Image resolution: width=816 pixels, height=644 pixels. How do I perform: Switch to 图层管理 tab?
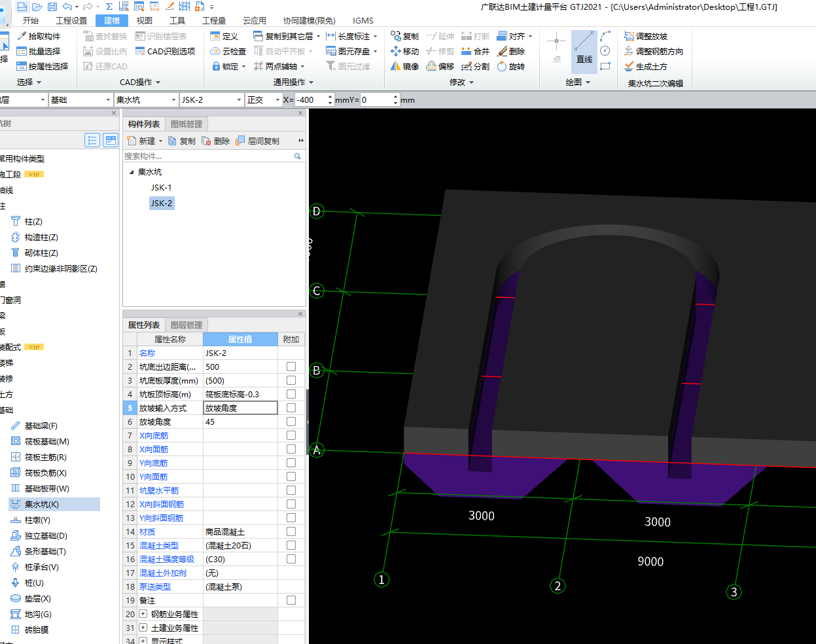(186, 325)
